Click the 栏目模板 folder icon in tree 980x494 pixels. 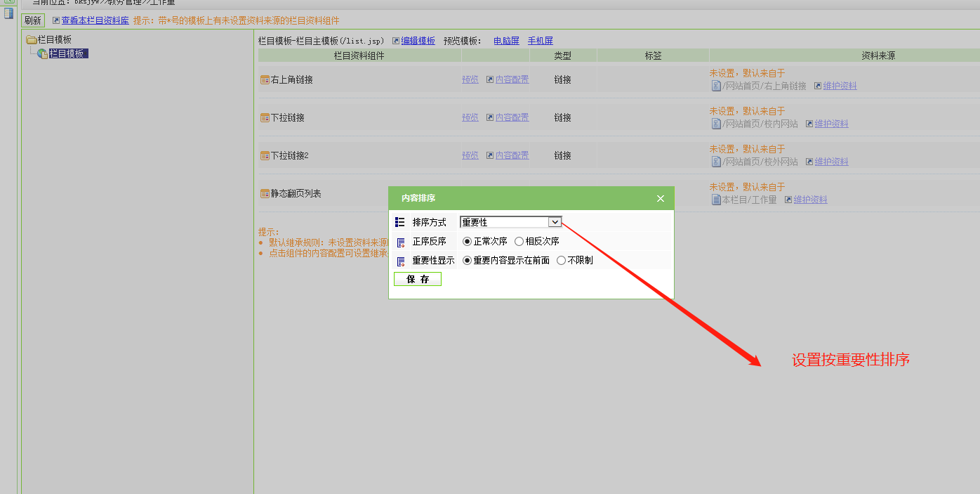pyautogui.click(x=32, y=40)
